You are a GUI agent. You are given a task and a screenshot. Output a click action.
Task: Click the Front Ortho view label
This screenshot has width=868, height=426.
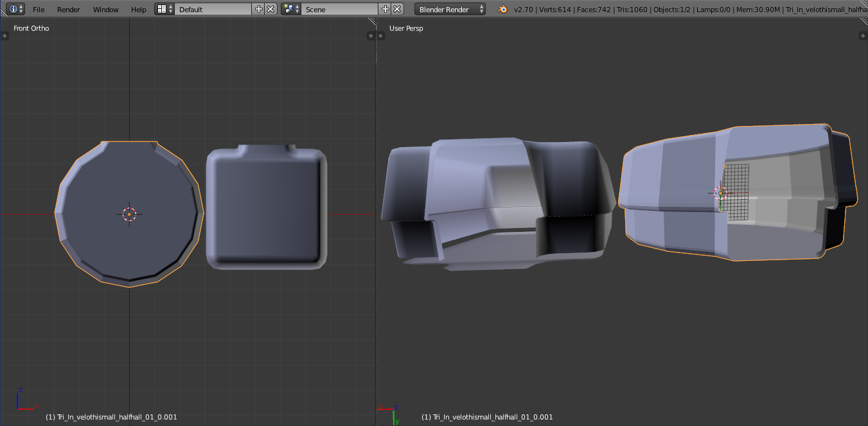pyautogui.click(x=31, y=28)
